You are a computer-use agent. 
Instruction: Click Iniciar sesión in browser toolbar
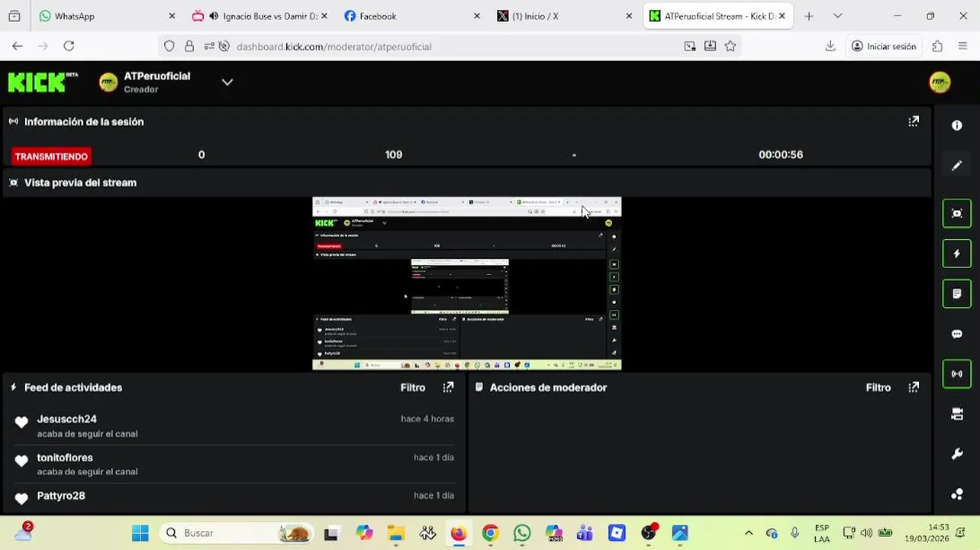884,47
